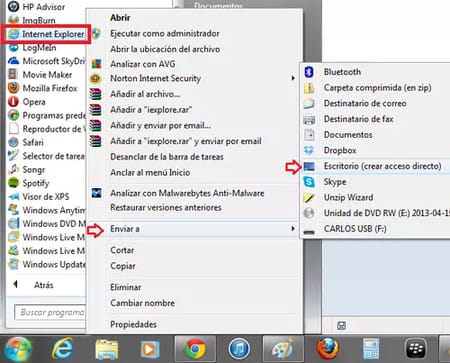This screenshot has height=363, width=450.
Task: Choose Escritorio (crear acceso directo)
Action: click(x=376, y=166)
